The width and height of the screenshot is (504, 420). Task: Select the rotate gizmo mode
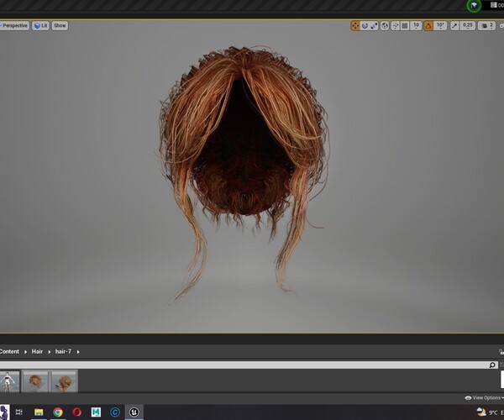365,26
